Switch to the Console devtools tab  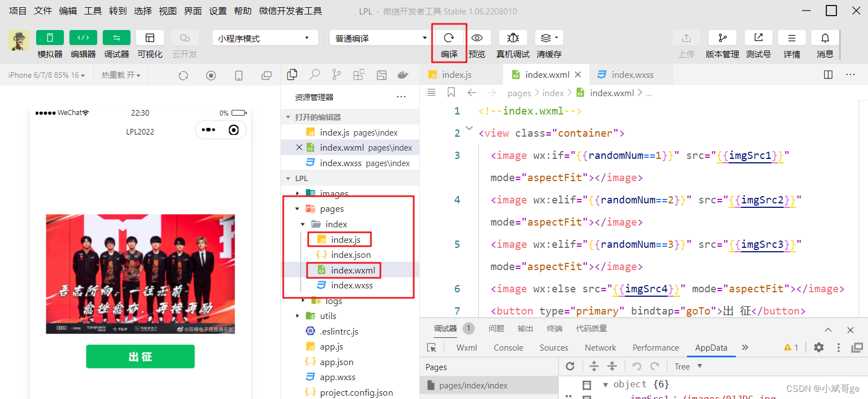click(x=509, y=348)
